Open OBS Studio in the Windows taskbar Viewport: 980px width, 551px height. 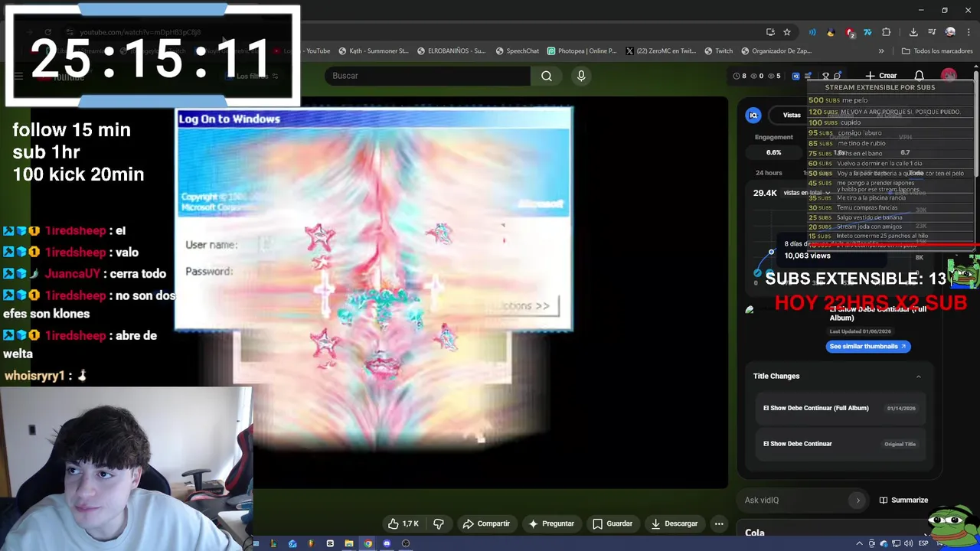click(x=406, y=543)
